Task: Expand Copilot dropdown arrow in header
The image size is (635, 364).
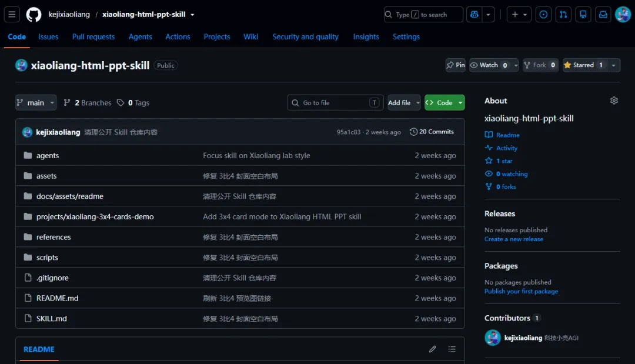Action: point(488,15)
